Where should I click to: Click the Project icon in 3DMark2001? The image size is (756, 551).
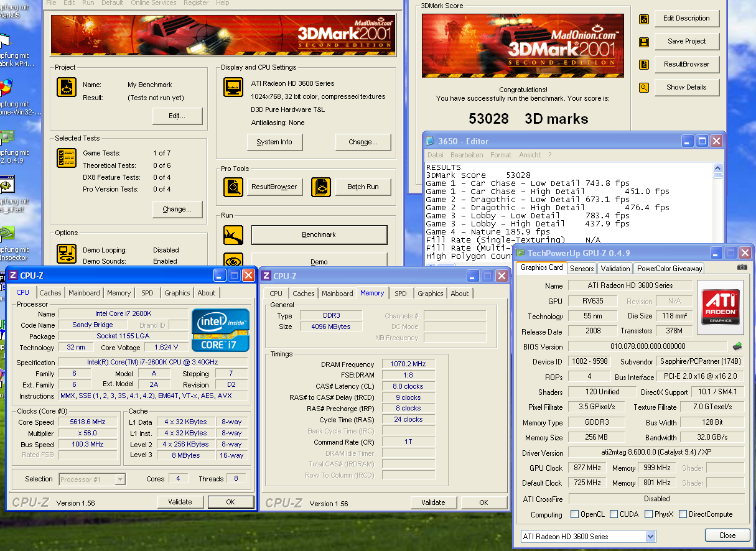(67, 87)
